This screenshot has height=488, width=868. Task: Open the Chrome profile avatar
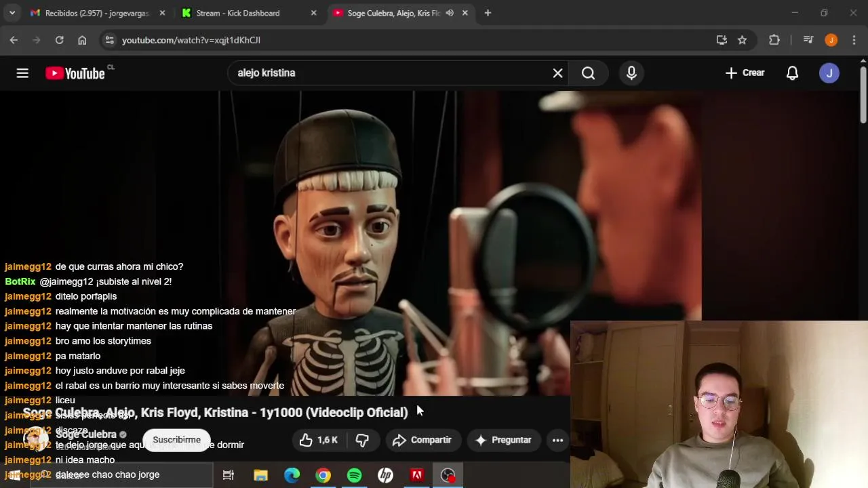[831, 40]
